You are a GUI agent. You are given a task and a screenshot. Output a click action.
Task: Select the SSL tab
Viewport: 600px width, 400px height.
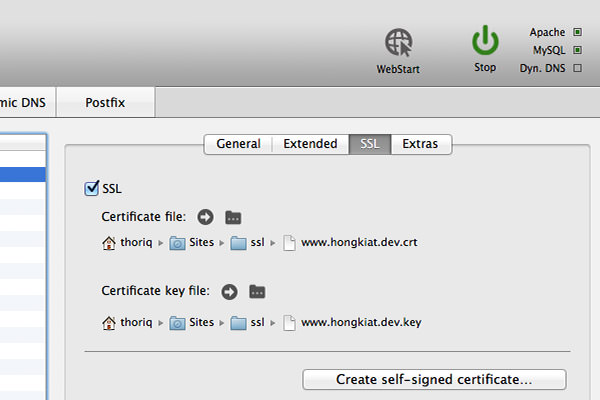click(x=370, y=144)
